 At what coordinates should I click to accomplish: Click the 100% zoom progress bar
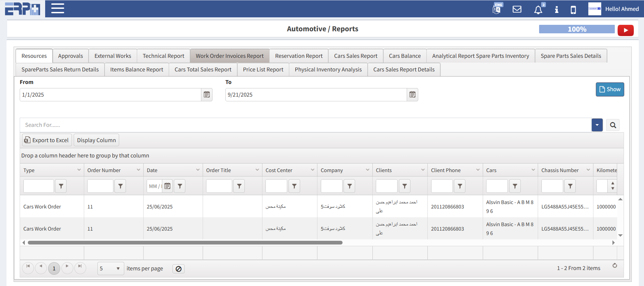pos(576,29)
